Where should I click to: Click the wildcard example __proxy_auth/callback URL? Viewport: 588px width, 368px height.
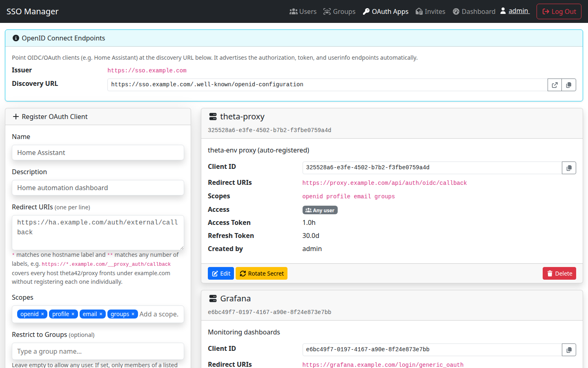106,264
